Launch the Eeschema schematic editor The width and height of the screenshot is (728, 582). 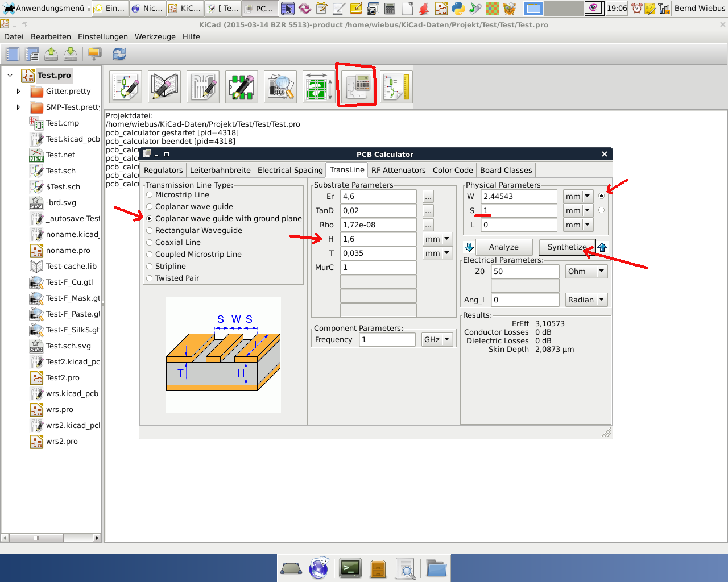click(126, 87)
